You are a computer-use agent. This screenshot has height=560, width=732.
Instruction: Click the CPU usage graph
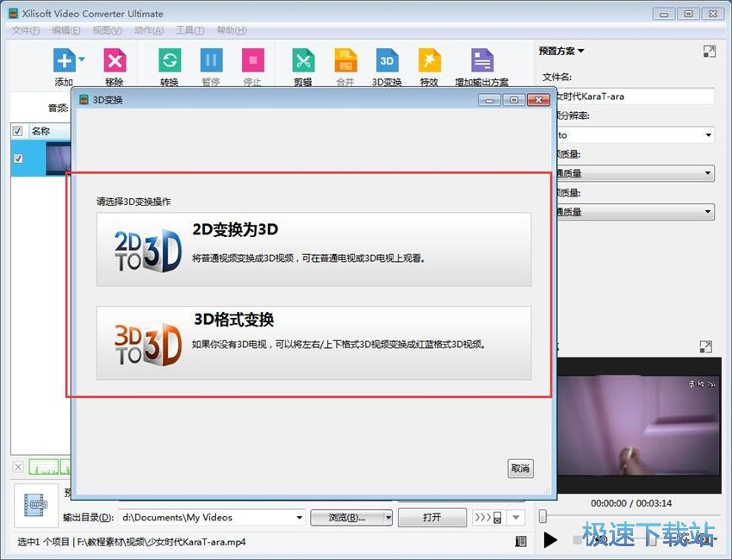49,467
